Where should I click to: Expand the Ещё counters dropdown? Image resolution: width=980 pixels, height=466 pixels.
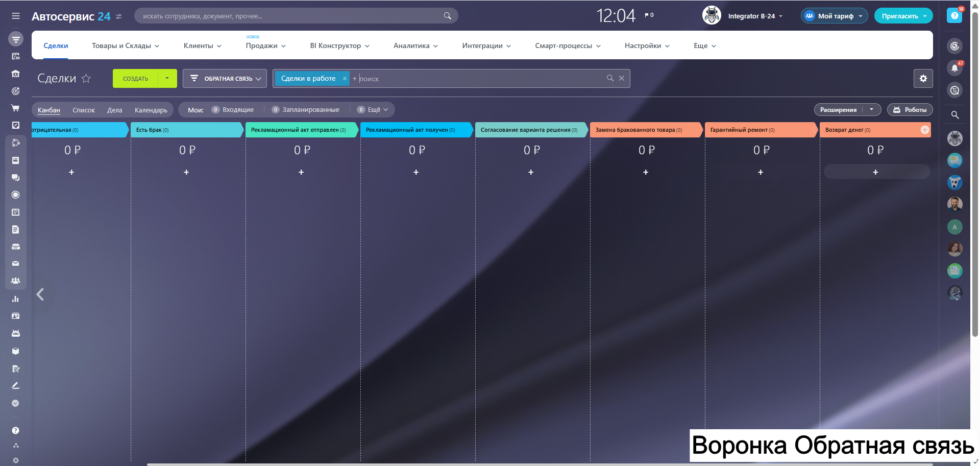point(373,110)
